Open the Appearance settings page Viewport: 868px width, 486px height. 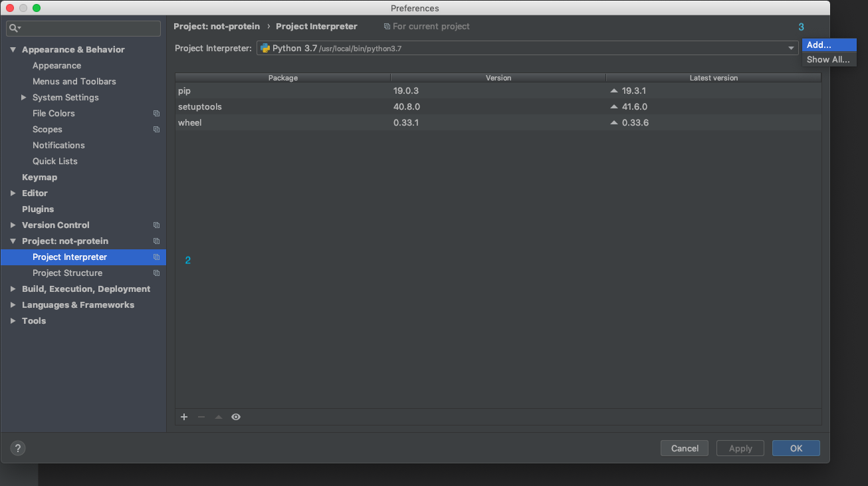click(x=56, y=66)
